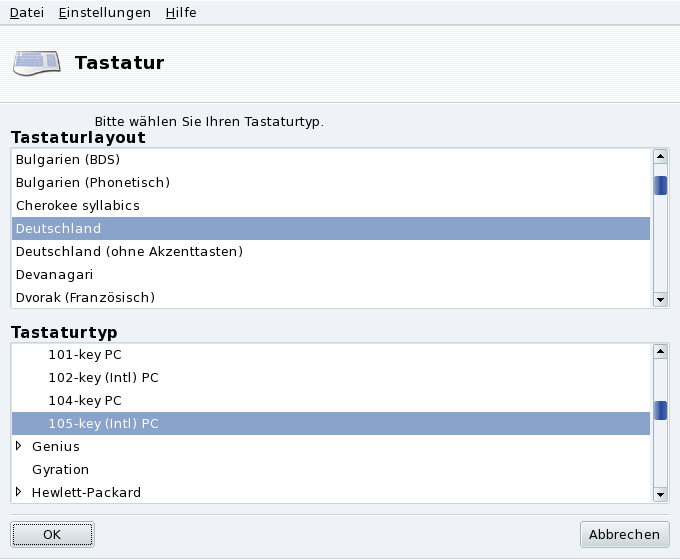Expand the Hewlett-Packard keyboard group
This screenshot has height=560, width=680.
(20, 492)
